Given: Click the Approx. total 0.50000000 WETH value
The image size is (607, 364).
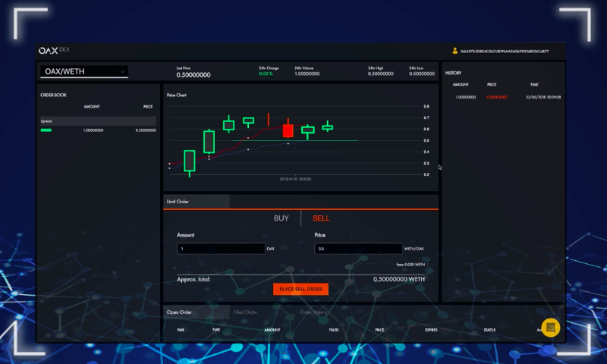Looking at the screenshot, I should pos(399,279).
